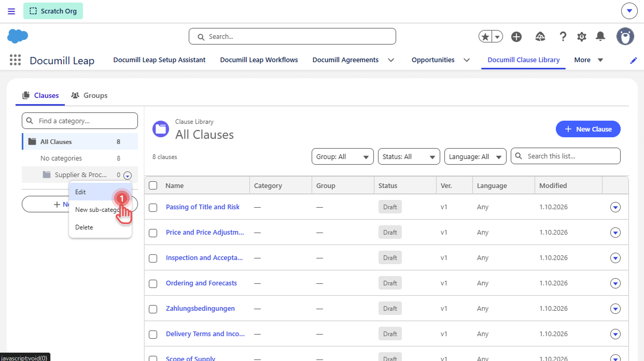Click the pencil edit navigation icon
Viewport: 644px width, 361px height.
pos(633,61)
